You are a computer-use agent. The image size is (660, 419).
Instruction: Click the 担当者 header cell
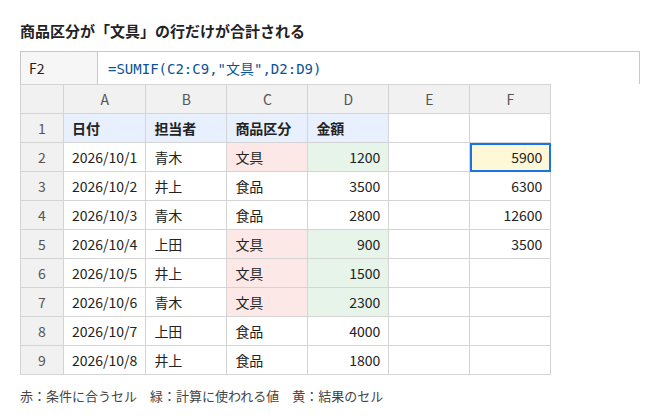(x=186, y=128)
